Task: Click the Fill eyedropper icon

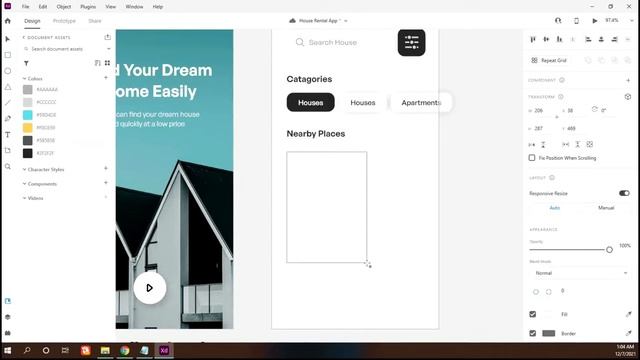Action: tap(628, 314)
